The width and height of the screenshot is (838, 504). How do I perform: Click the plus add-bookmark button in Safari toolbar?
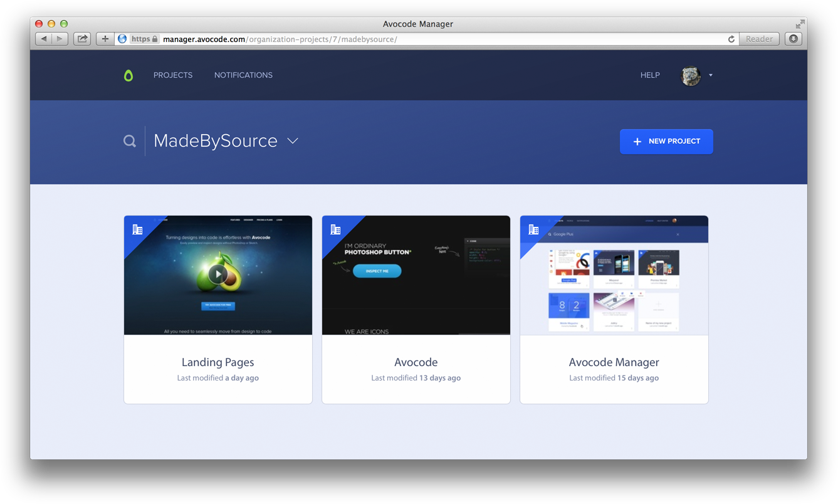point(105,39)
